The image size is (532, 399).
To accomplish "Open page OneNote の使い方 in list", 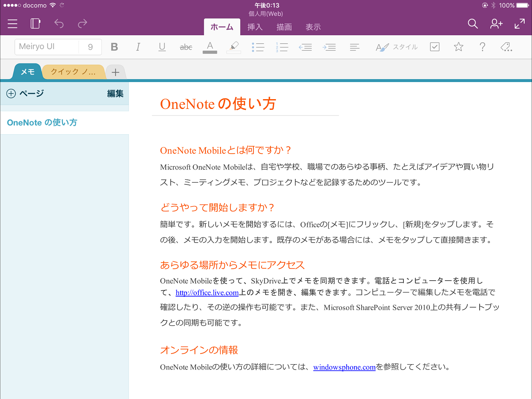I will (x=65, y=122).
